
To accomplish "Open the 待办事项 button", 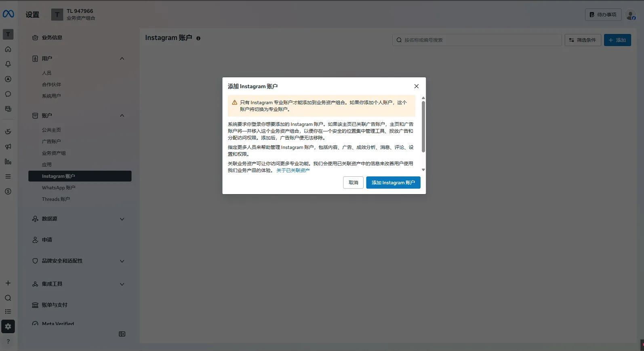I will pos(603,15).
